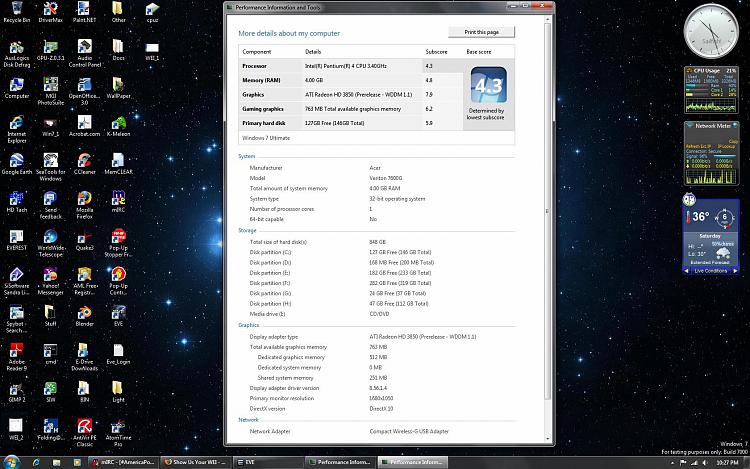Select the Yahoo! Messenger icon
The width and height of the screenshot is (750, 469).
(51, 281)
